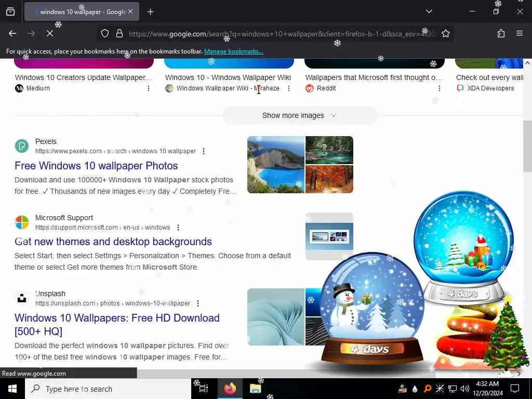Open the Manage bookmarks link
Image resolution: width=532 pixels, height=399 pixels.
pyautogui.click(x=233, y=51)
